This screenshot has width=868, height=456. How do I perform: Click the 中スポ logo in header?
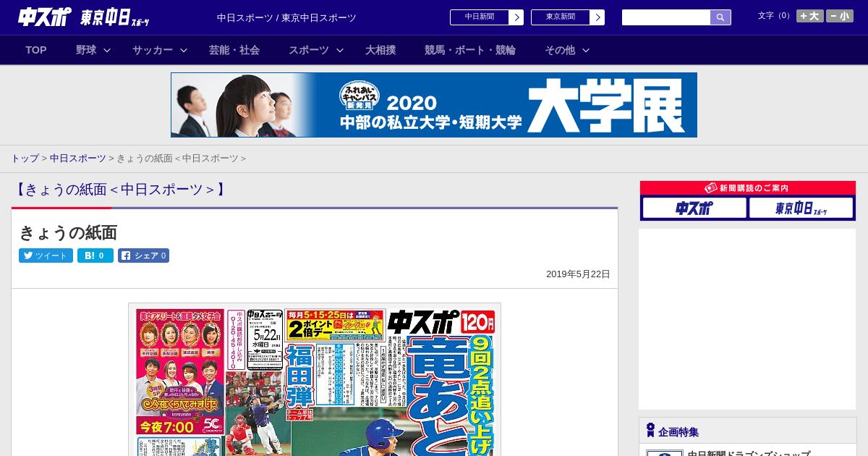pos(45,17)
